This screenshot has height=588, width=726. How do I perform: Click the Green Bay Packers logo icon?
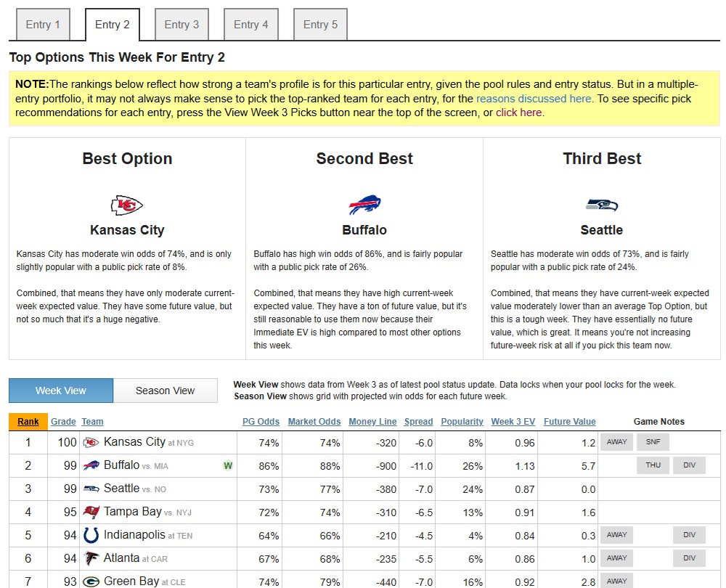coord(91,581)
